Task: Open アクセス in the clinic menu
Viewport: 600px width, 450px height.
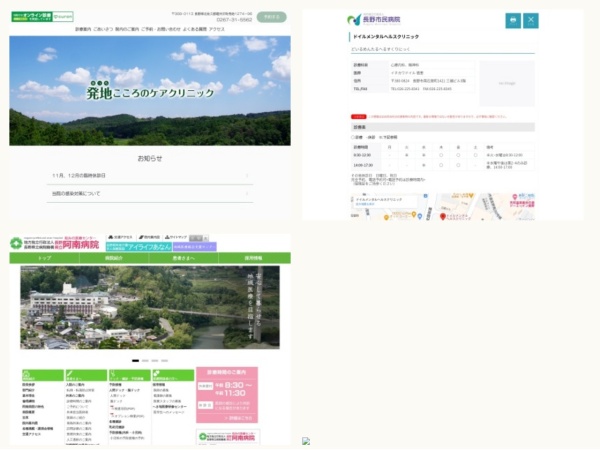Action: 217,29
